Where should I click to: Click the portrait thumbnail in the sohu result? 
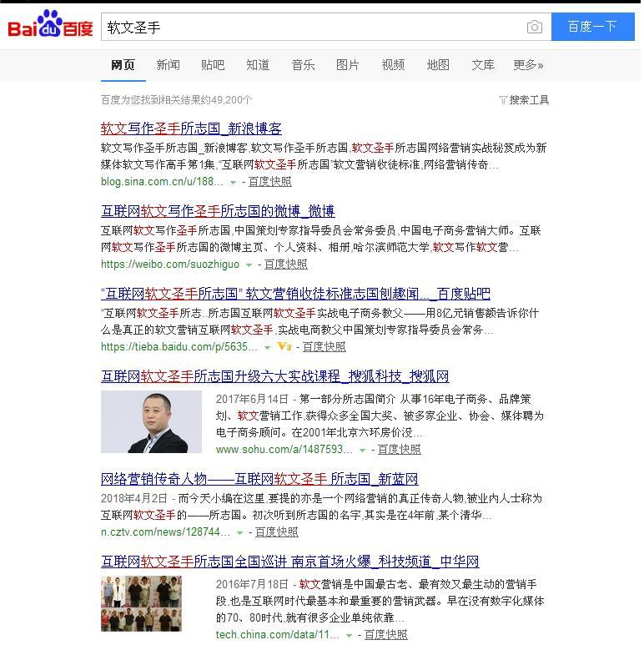[x=151, y=421]
